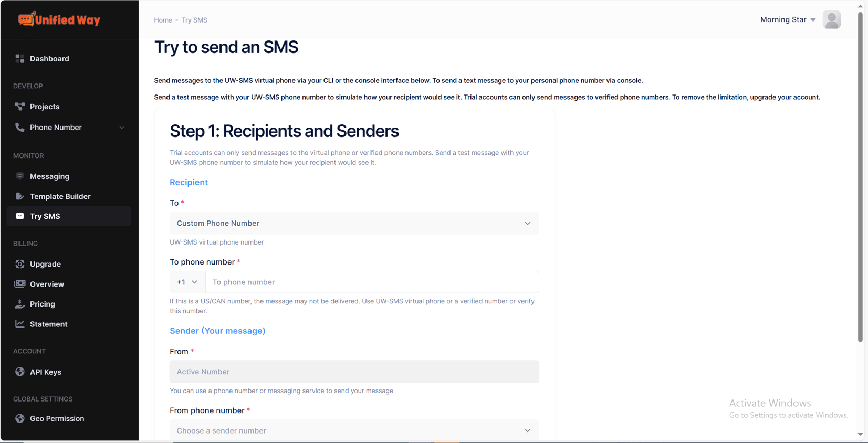Click the Template Builder icon
Image resolution: width=868 pixels, height=443 pixels.
(x=20, y=196)
